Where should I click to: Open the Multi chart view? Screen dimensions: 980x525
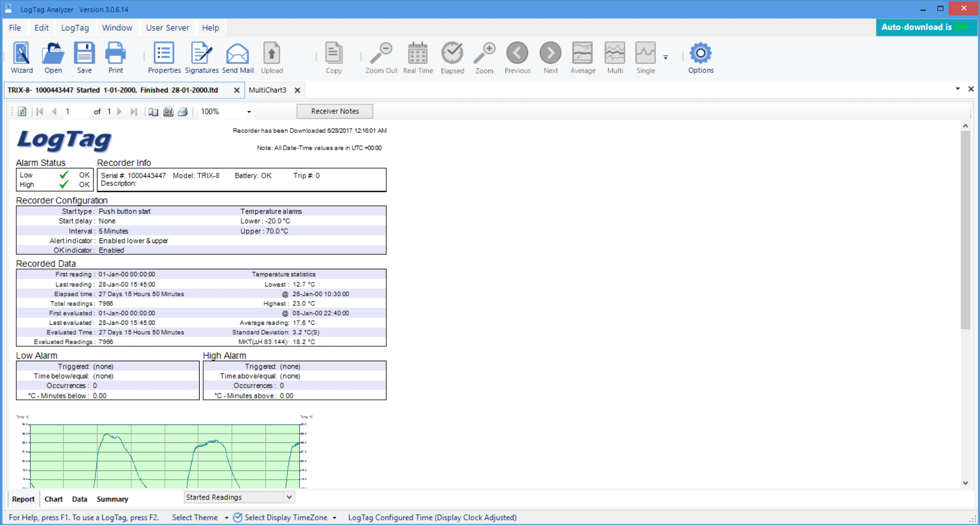[615, 56]
